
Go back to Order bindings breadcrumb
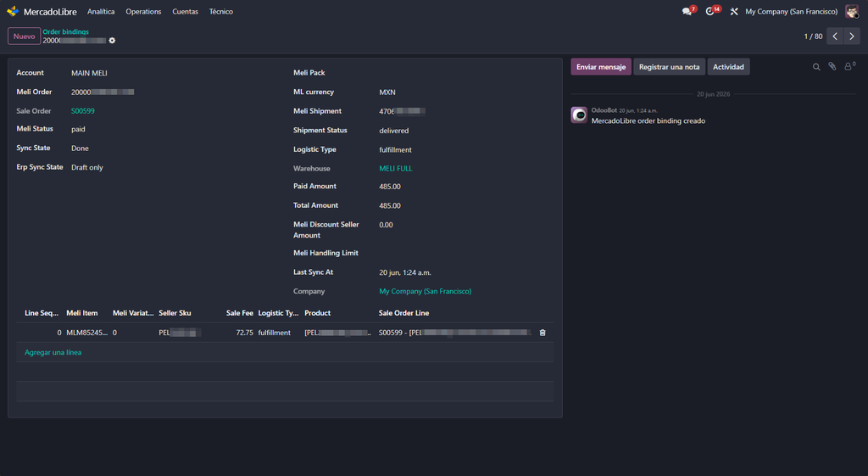coord(65,31)
